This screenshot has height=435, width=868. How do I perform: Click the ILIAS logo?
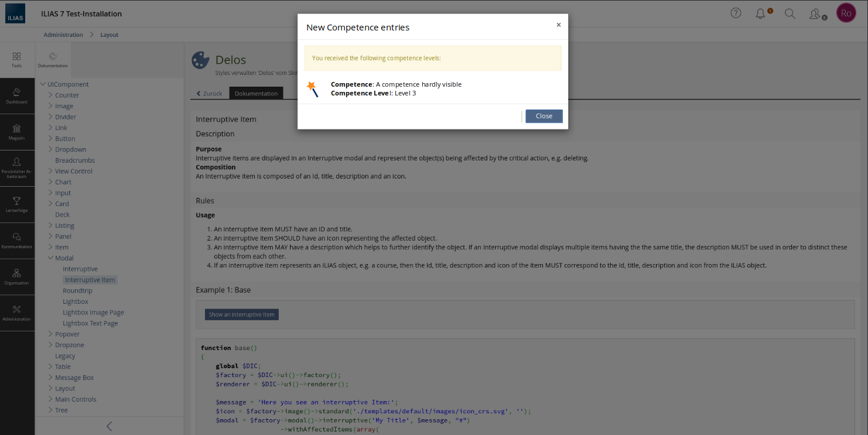[15, 13]
